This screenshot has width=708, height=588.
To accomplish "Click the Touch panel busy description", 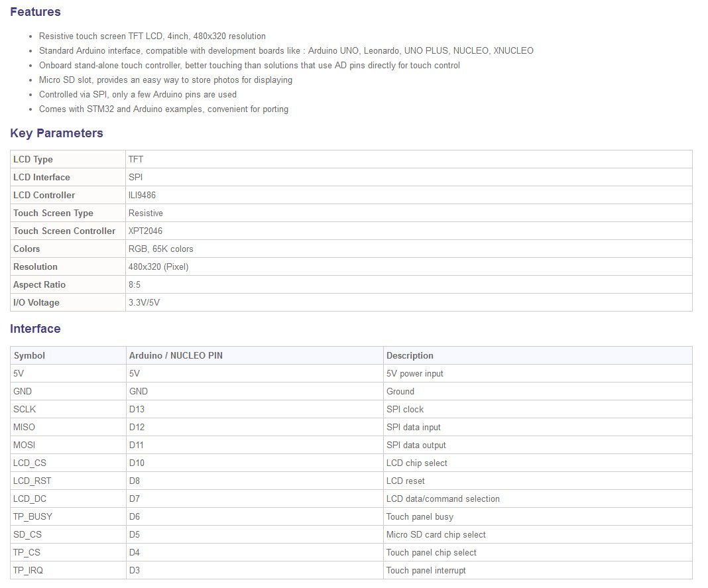I will coord(420,516).
